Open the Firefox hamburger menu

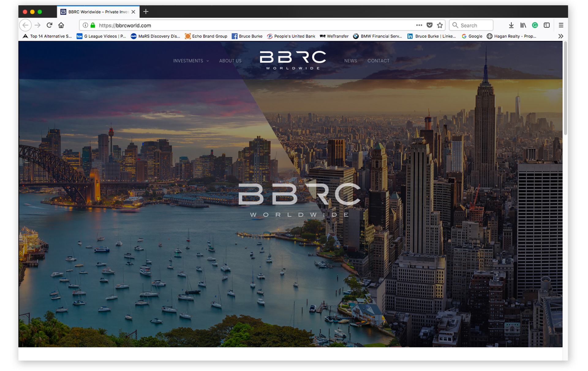click(561, 25)
